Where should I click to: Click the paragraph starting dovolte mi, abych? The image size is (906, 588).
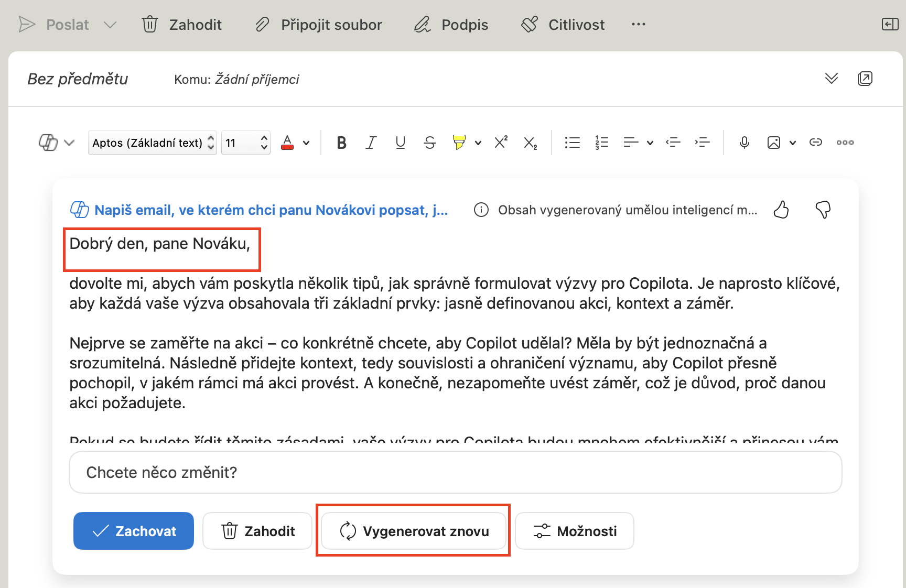pyautogui.click(x=455, y=293)
